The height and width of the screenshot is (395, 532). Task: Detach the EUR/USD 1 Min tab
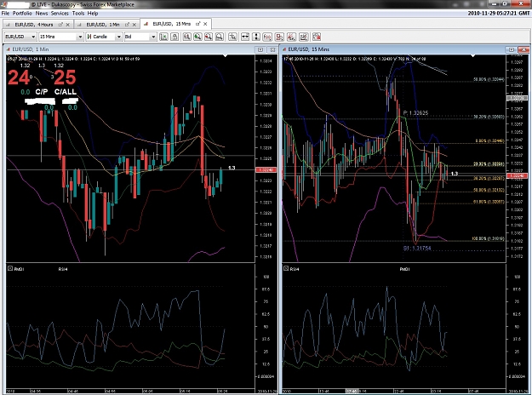127,25
